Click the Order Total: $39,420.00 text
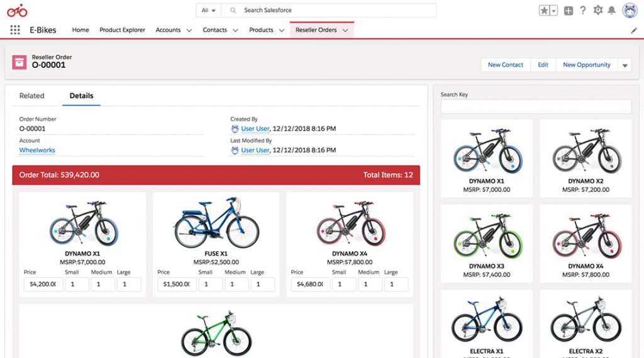This screenshot has width=644, height=358. [x=59, y=175]
